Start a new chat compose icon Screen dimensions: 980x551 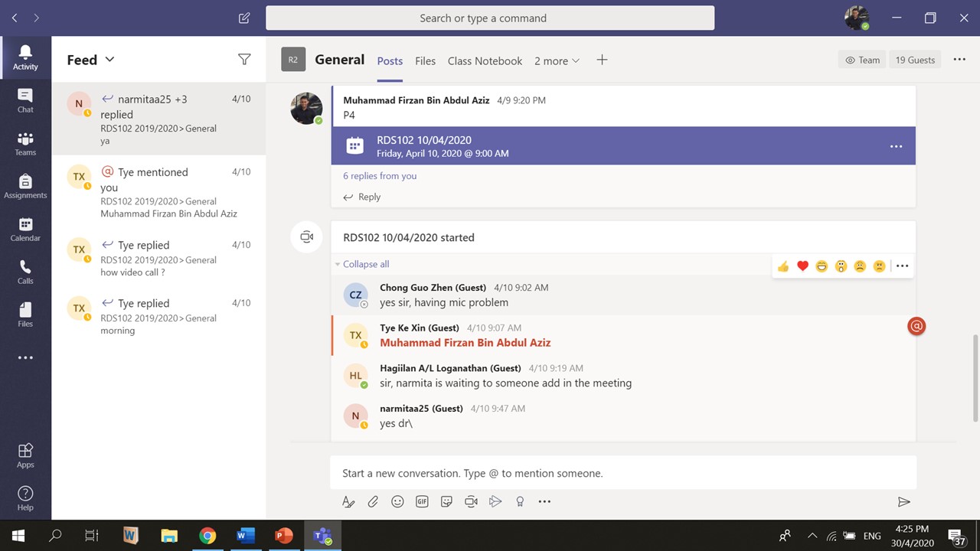[244, 18]
